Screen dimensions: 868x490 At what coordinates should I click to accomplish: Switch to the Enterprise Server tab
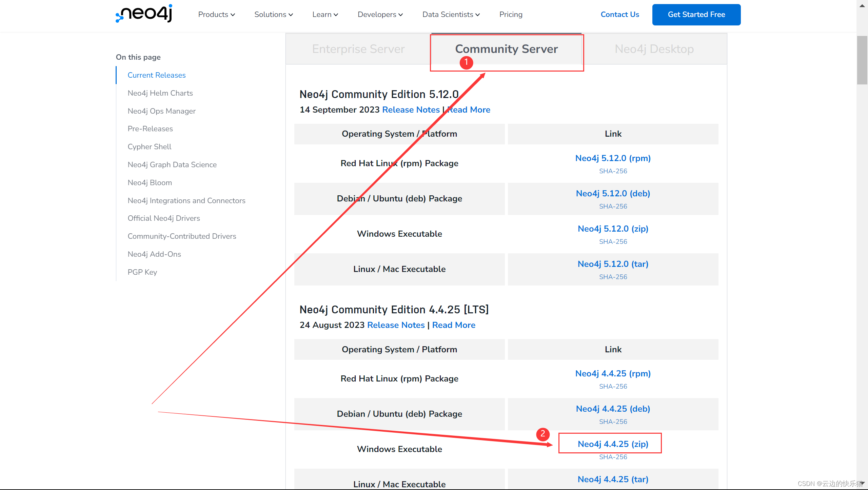pyautogui.click(x=358, y=49)
